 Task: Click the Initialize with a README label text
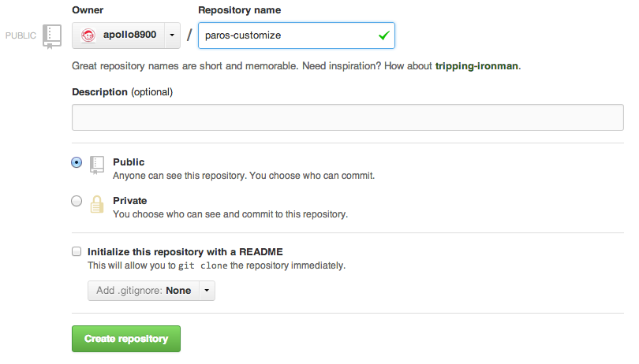click(185, 252)
